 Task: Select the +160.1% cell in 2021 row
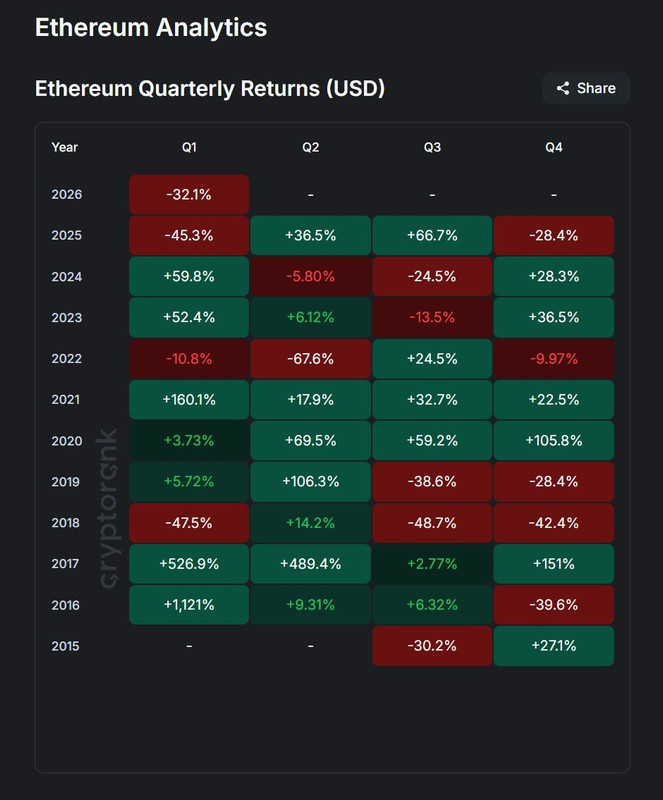(x=189, y=399)
